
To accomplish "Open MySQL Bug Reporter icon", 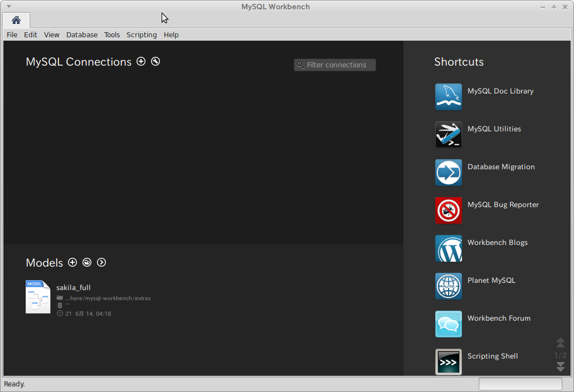I will point(449,210).
